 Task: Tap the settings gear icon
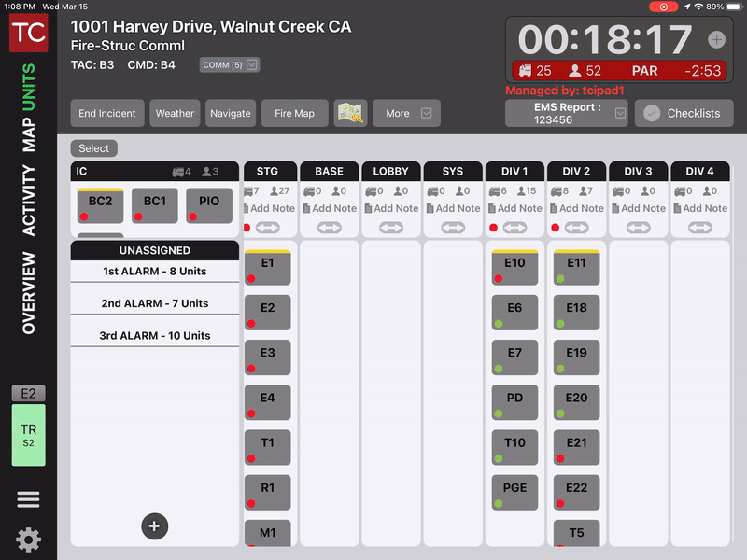point(28,539)
